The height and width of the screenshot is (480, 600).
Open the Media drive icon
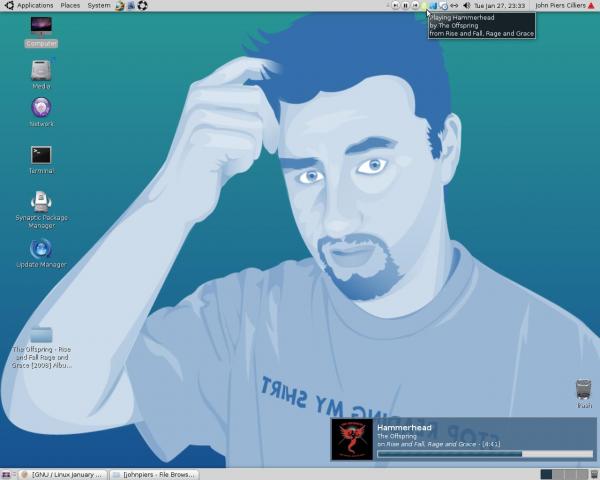click(41, 71)
